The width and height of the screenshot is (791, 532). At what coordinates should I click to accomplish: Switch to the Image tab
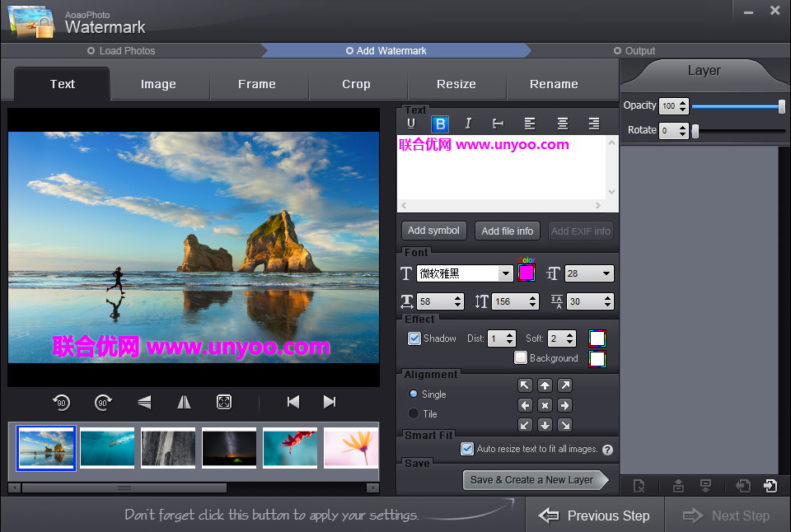tap(158, 84)
